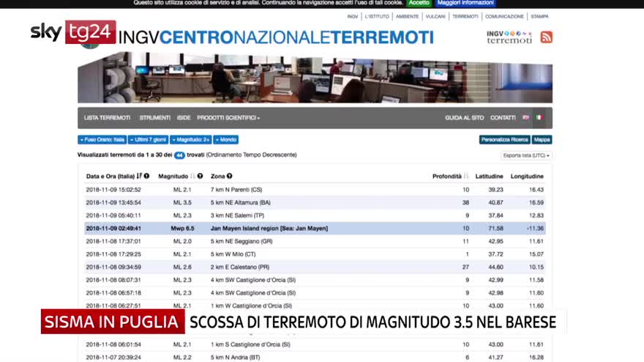
Task: Open the 5 km NE Altamura (BA) entry
Action: [x=240, y=202]
